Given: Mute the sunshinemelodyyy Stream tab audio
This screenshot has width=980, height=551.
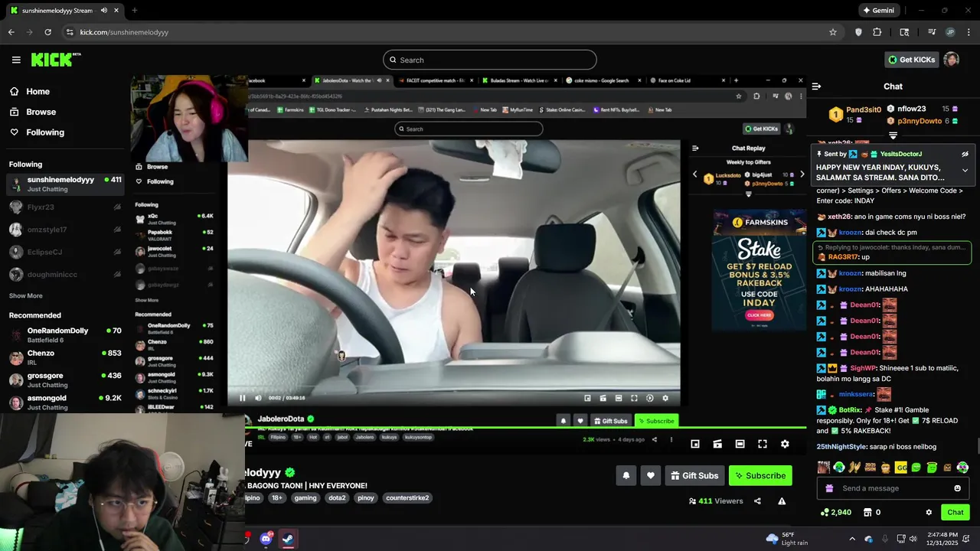Looking at the screenshot, I should (x=104, y=11).
